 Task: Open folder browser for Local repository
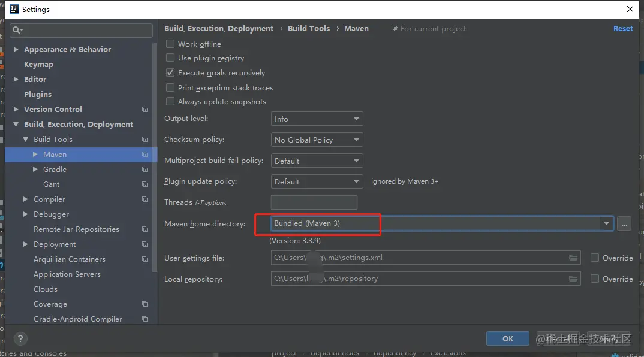pos(573,279)
